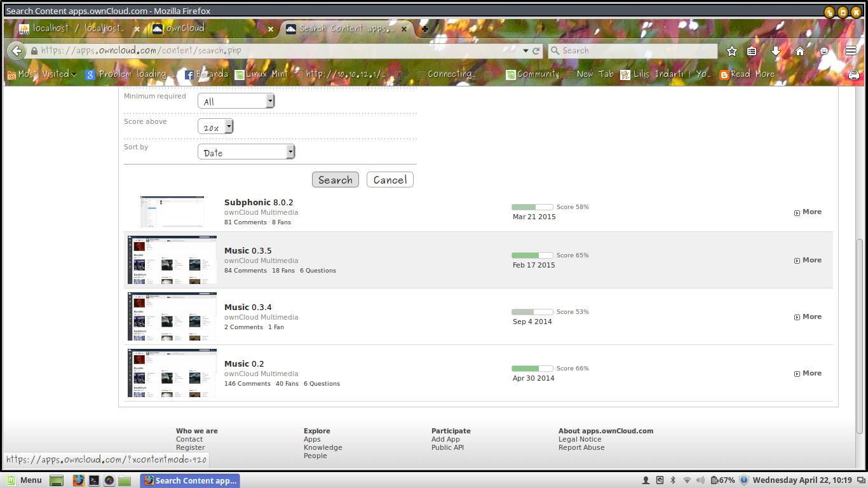The height and width of the screenshot is (488, 868).
Task: Bookmark this page with the star icon
Action: 732,51
